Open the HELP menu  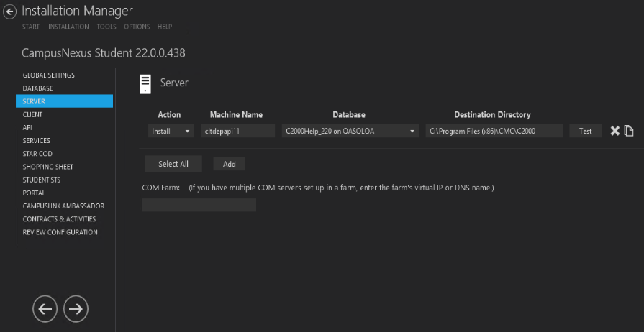click(x=165, y=27)
